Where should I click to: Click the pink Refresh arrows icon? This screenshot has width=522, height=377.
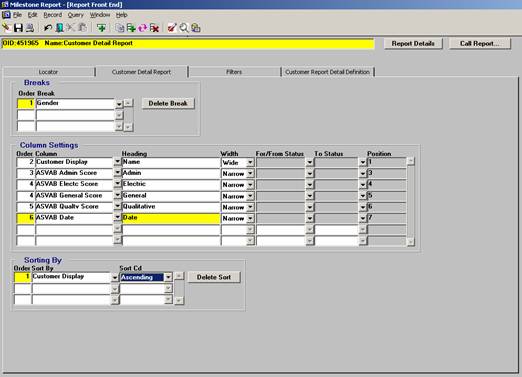point(143,28)
